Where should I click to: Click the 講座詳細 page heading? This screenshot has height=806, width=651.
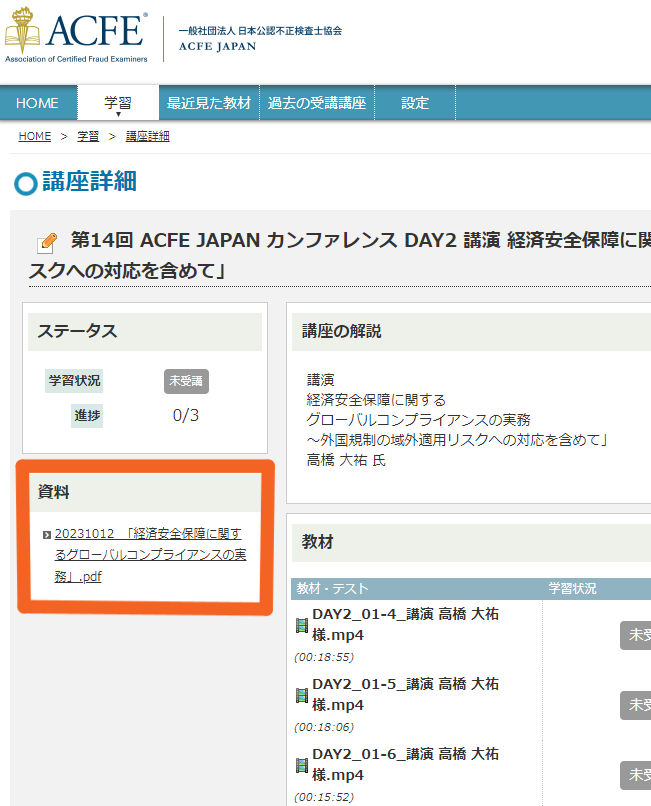click(89, 181)
